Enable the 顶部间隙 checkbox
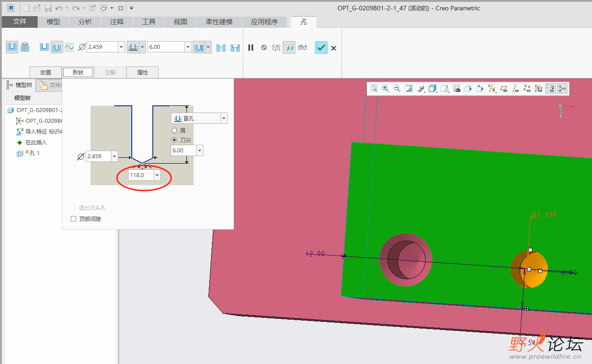This screenshot has width=592, height=364. [x=74, y=219]
